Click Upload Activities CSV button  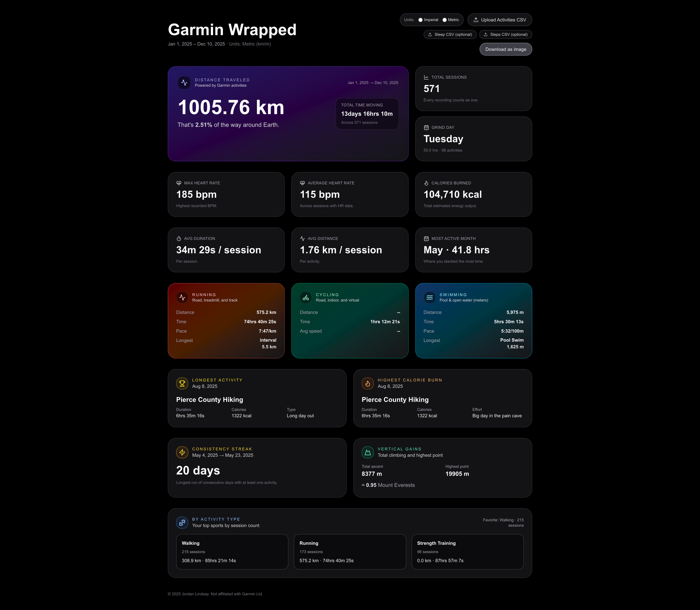pyautogui.click(x=499, y=20)
